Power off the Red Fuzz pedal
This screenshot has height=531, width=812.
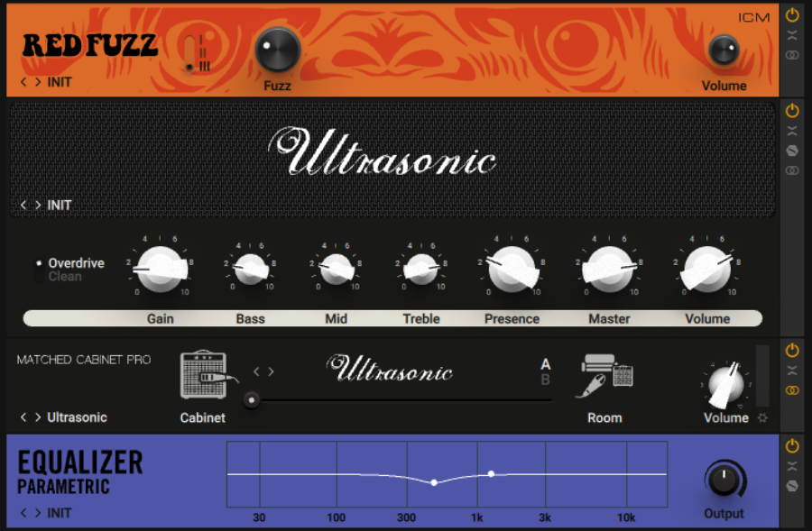click(790, 14)
